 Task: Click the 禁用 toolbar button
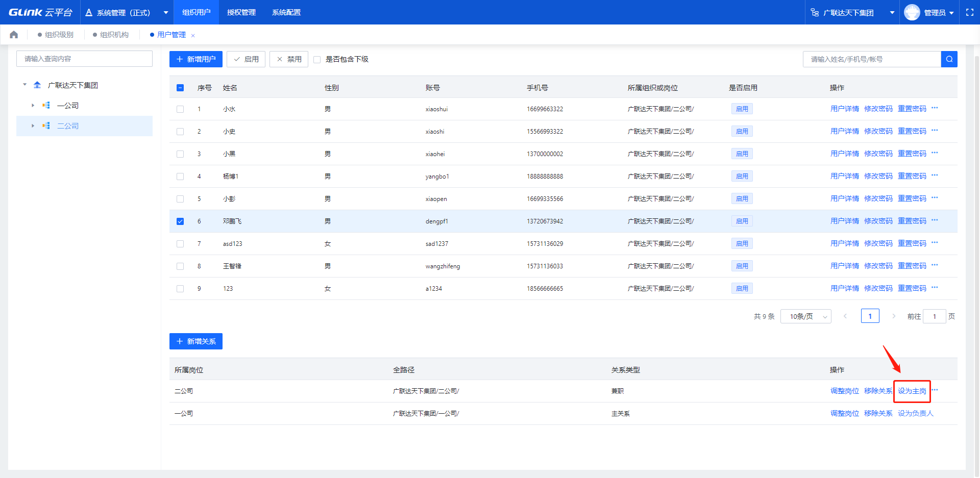point(289,59)
